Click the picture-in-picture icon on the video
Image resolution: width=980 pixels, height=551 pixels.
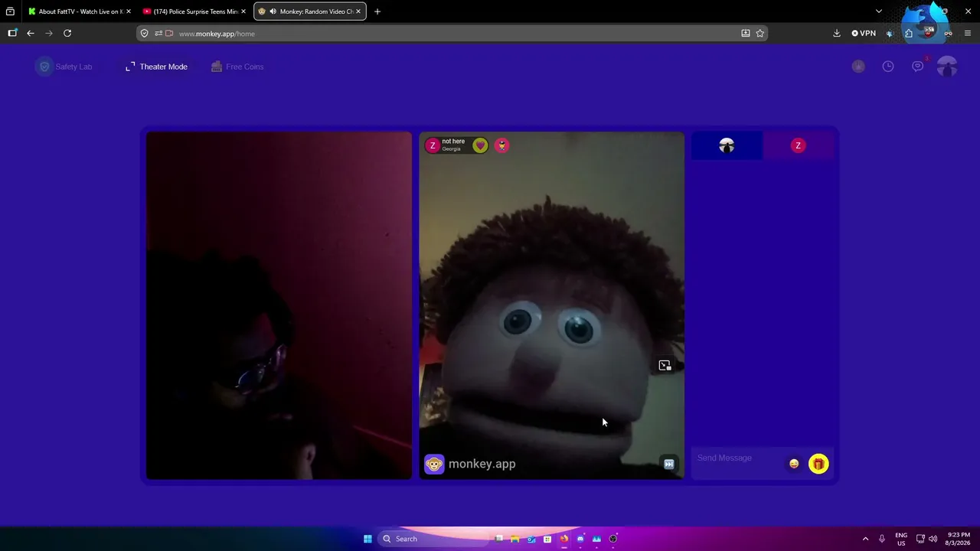[x=665, y=366]
